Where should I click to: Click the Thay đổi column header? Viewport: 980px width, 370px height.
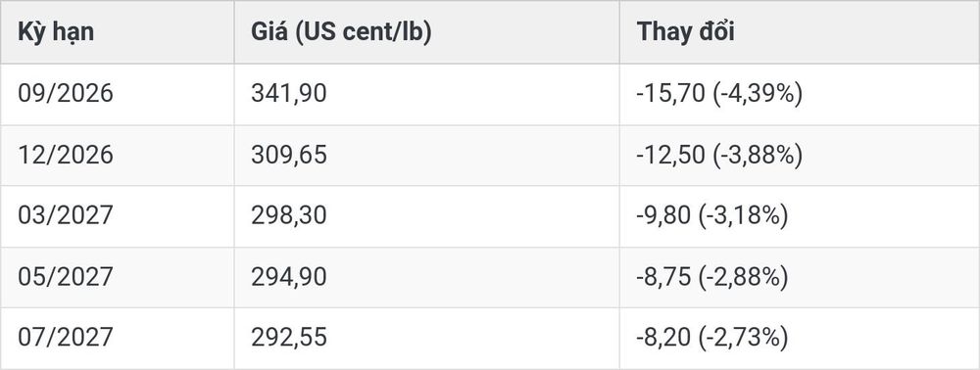pyautogui.click(x=686, y=32)
